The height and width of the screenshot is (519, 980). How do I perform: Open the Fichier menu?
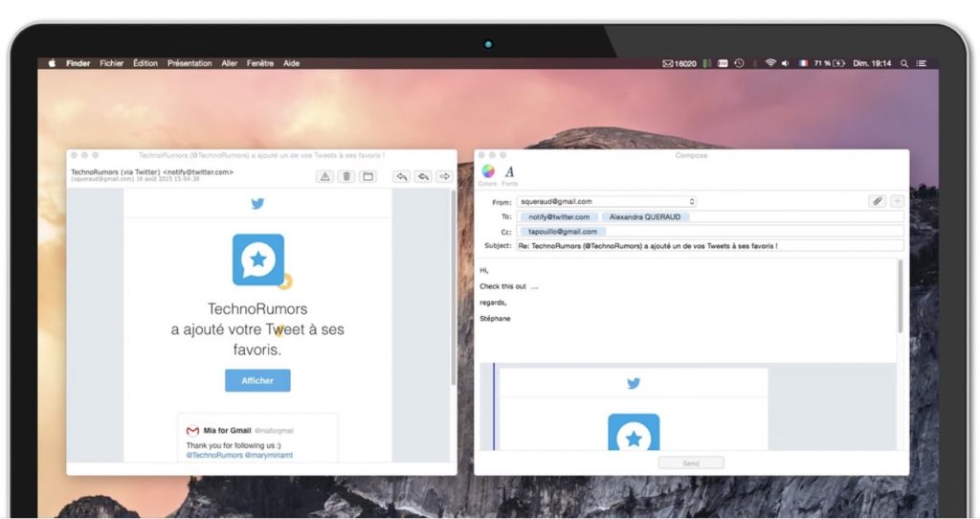click(112, 63)
